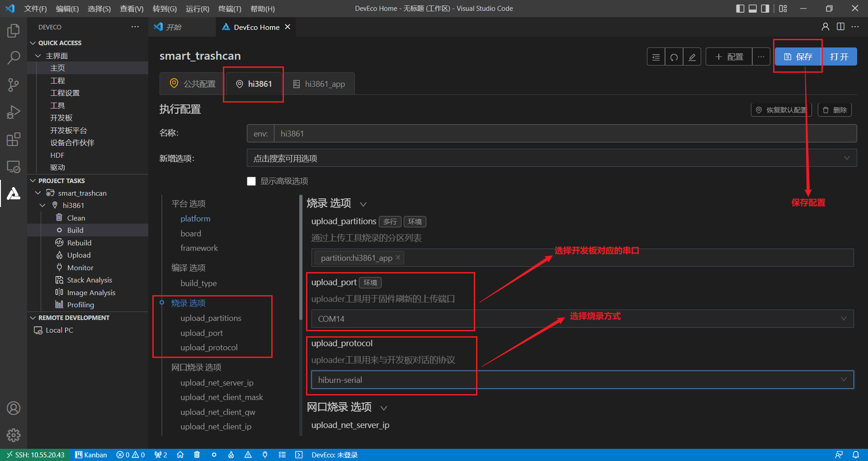868x461 pixels.
Task: Open the notifications bell in status bar
Action: click(856, 455)
